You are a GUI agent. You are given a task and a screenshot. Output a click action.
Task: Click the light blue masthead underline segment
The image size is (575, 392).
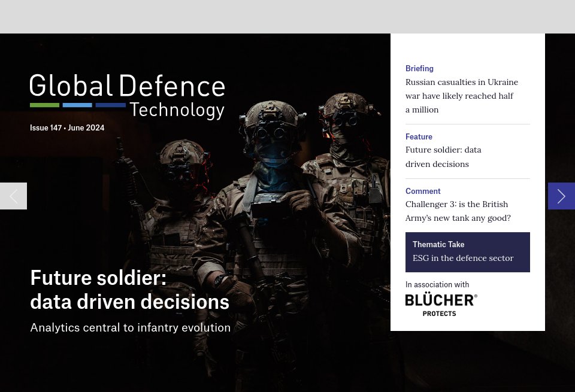(77, 105)
